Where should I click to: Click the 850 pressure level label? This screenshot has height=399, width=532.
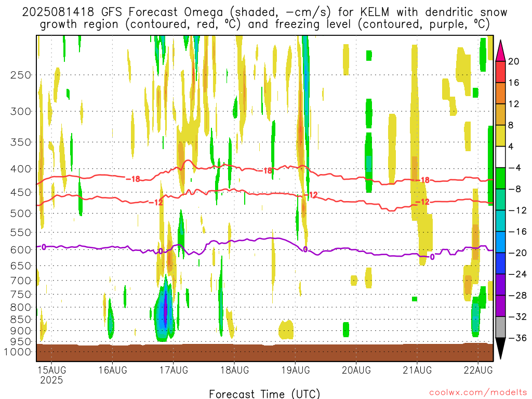coord(21,320)
